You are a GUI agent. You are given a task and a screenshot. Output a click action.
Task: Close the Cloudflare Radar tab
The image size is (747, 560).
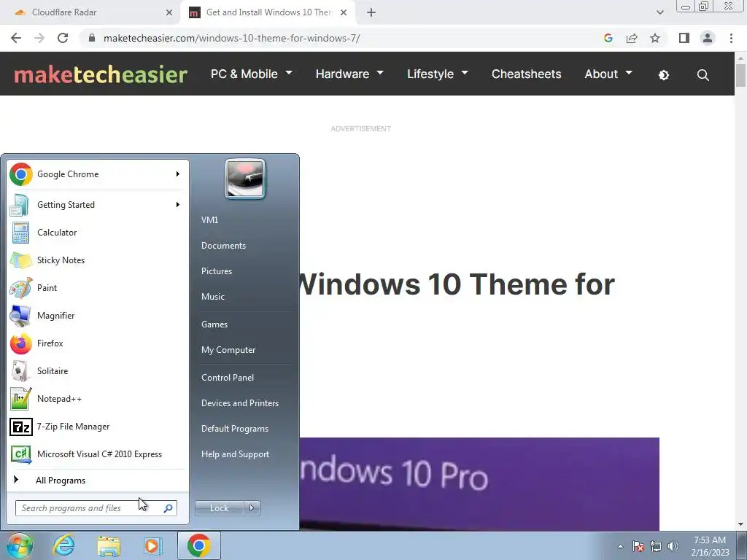169,12
